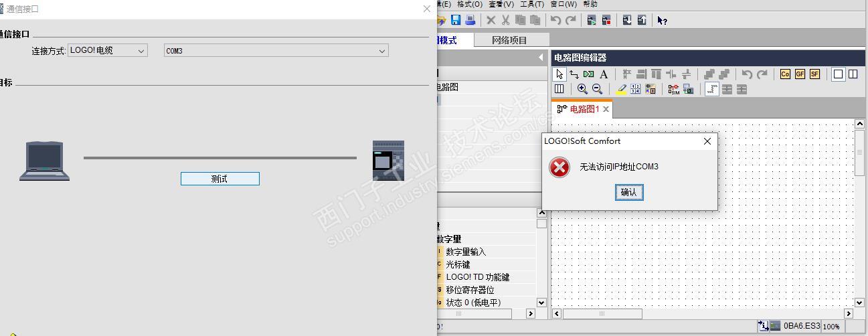Open the 窗口(W) menu
The image size is (868, 336).
pos(563,4)
